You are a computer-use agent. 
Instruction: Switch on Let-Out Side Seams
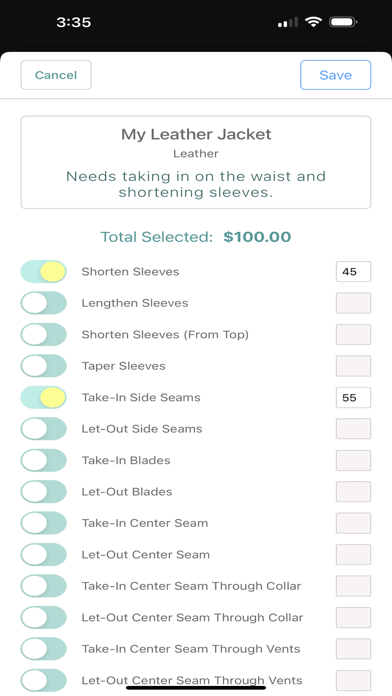44,429
